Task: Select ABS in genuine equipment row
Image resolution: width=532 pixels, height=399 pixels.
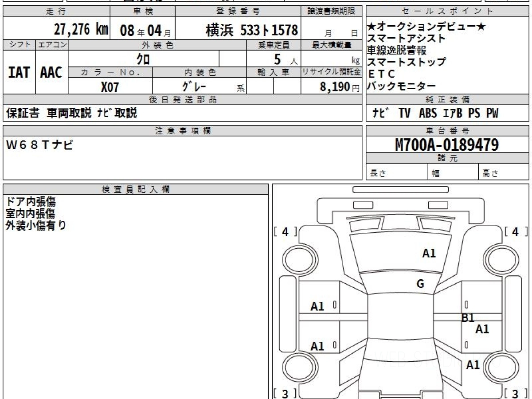Action: pyautogui.click(x=428, y=113)
